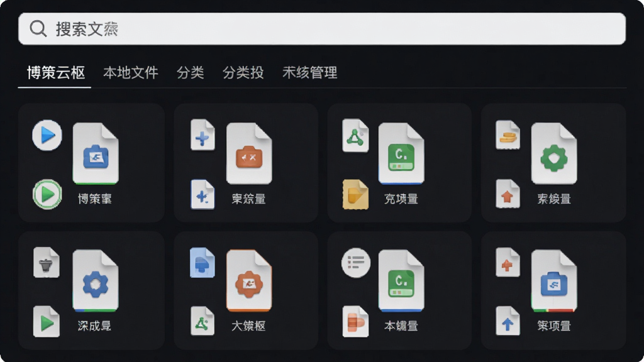644x362 pixels.
Task: Open the green C file beside the list icon
Action: [401, 281]
